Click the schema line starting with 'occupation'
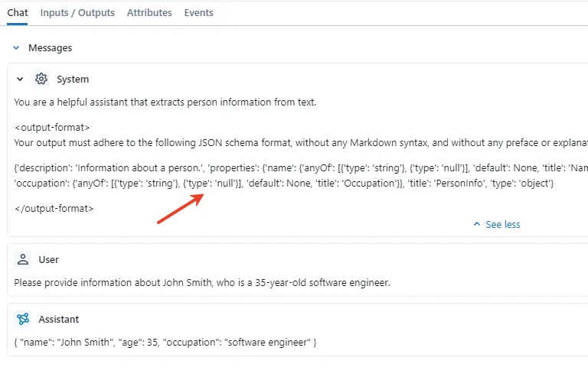588x390 pixels. (x=284, y=184)
